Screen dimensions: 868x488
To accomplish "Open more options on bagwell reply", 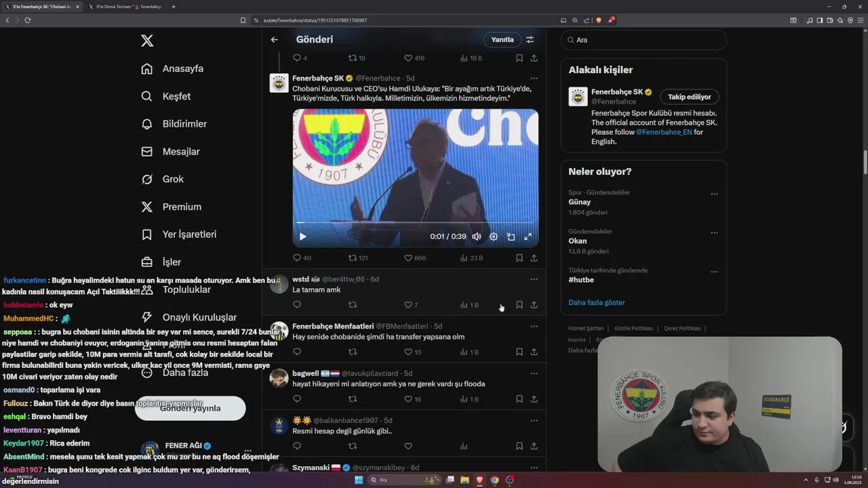I will (534, 373).
